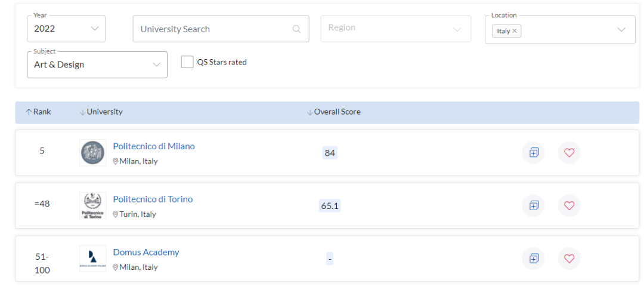
Task: Click the rank 51-100 cell
Action: click(42, 263)
